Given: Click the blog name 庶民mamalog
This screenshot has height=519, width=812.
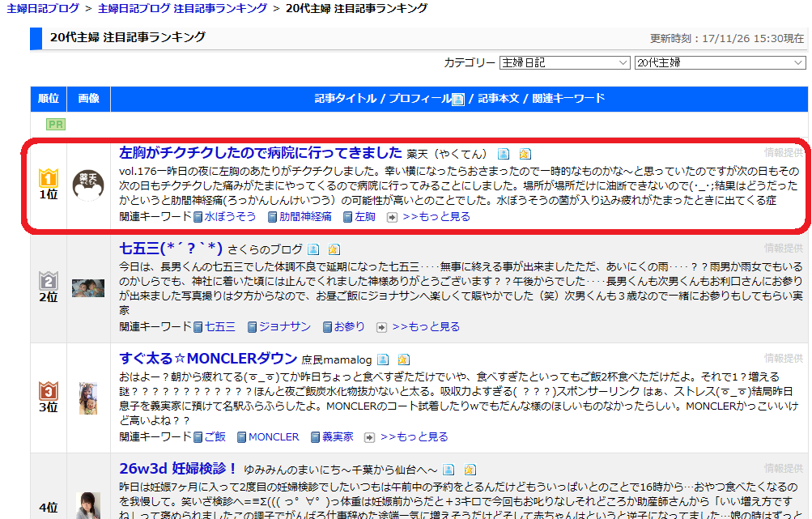Looking at the screenshot, I should [x=337, y=359].
